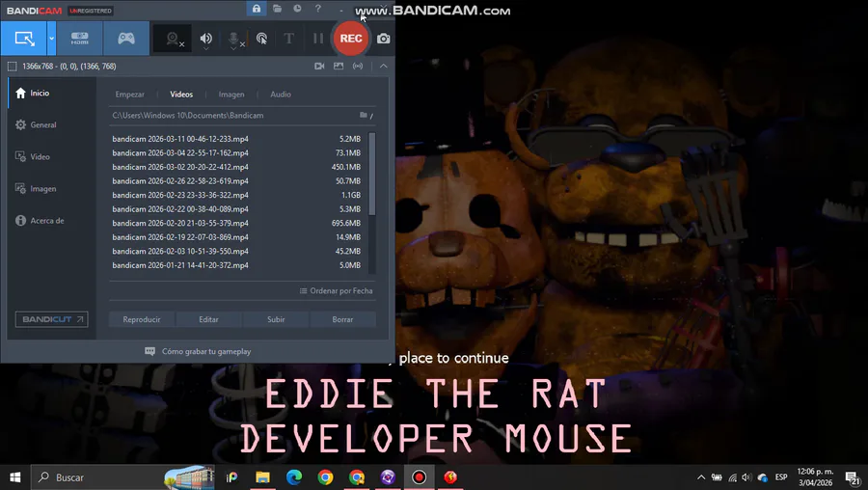The image size is (868, 490).
Task: Open the Imagen sidebar section
Action: click(52, 189)
